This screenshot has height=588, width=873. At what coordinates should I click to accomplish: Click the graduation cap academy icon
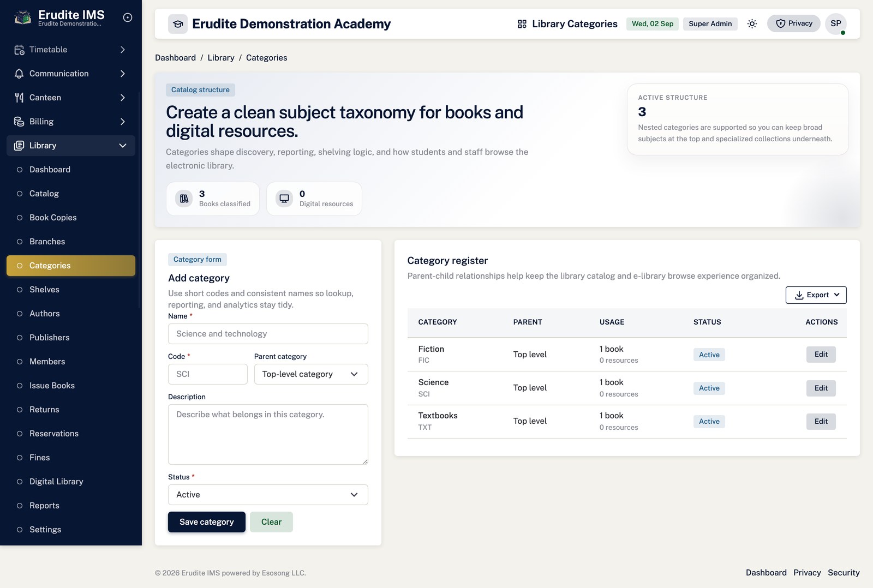178,24
